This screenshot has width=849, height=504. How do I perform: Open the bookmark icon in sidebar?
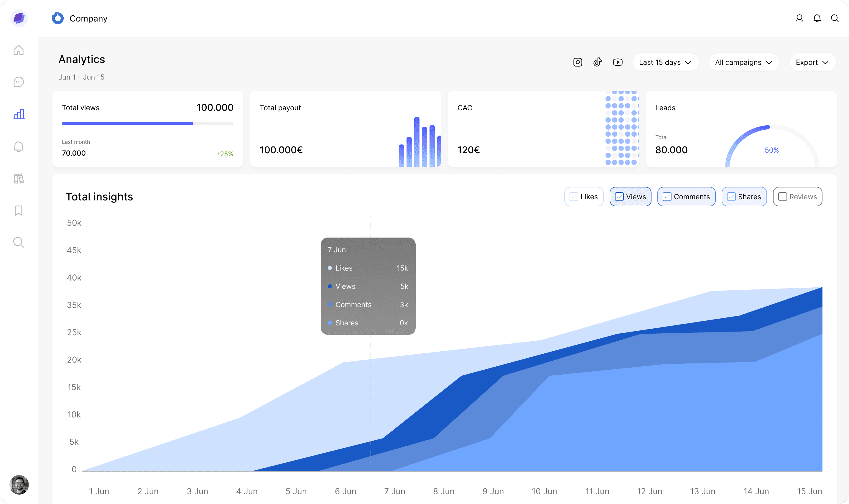click(x=19, y=210)
